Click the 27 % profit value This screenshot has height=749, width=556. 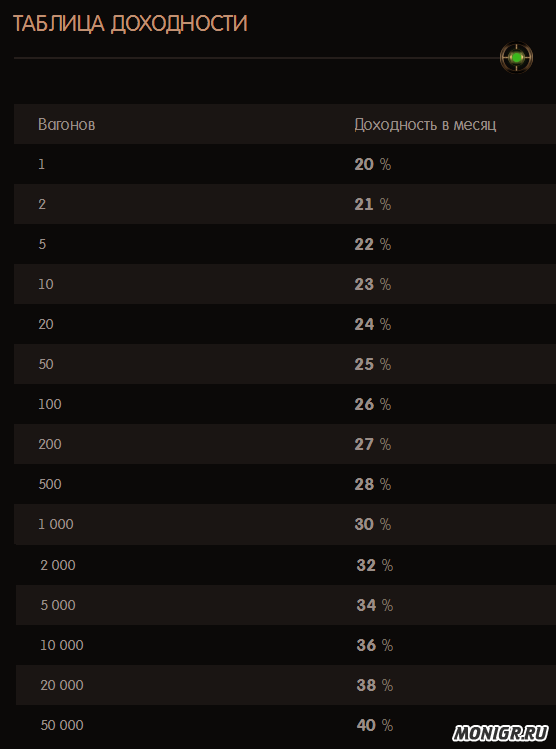point(373,444)
